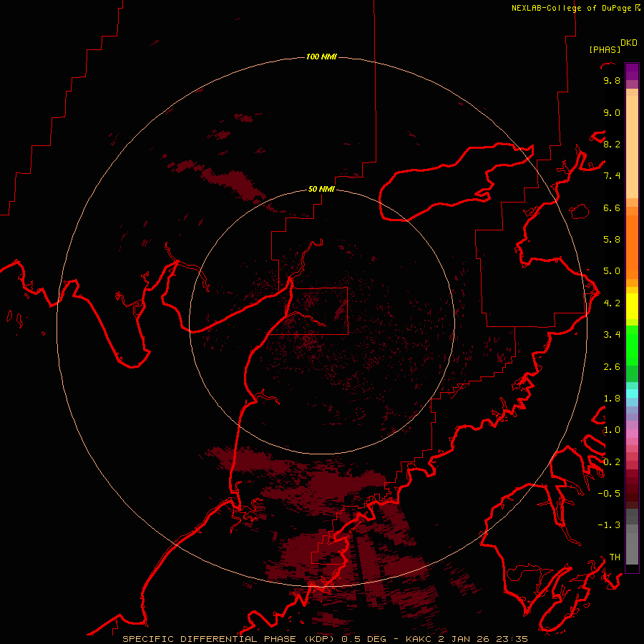Select the -1.3 scale label

(609, 525)
